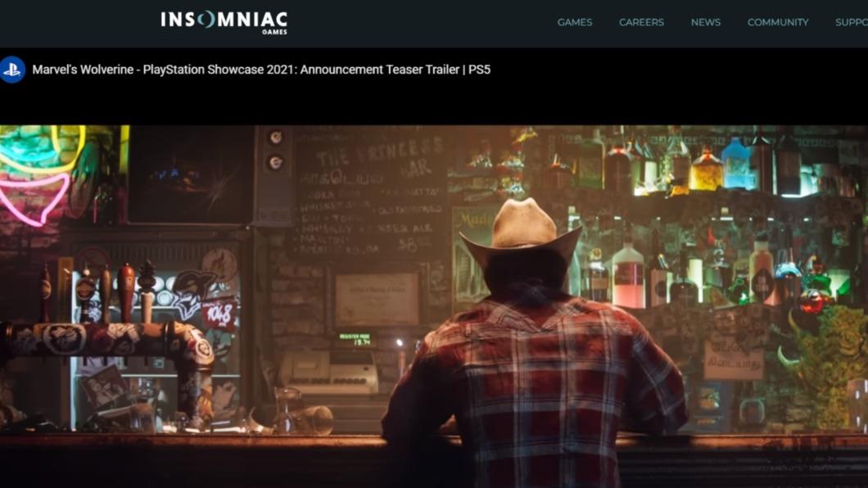
Task: Click the Insomniac Games logo
Action: pos(224,23)
